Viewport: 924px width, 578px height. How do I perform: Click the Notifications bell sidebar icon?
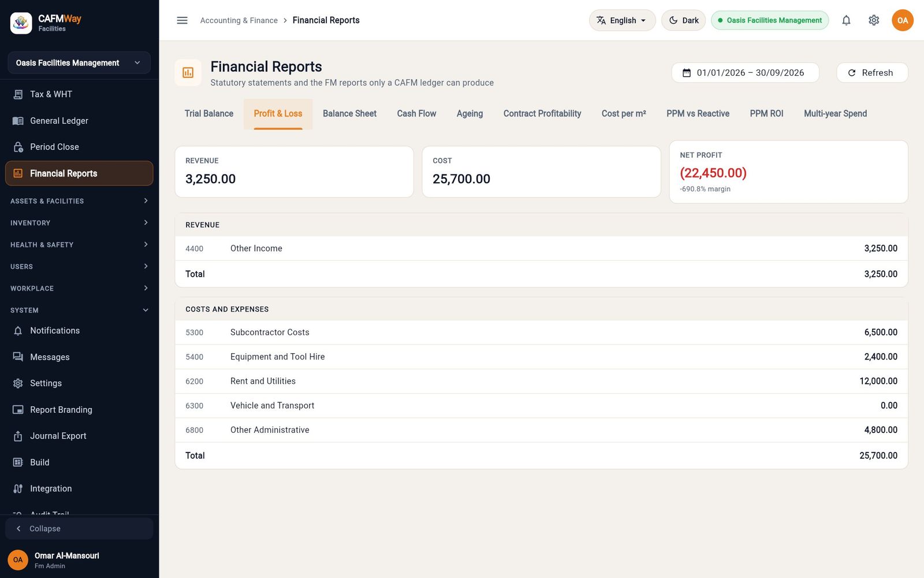pyautogui.click(x=18, y=331)
